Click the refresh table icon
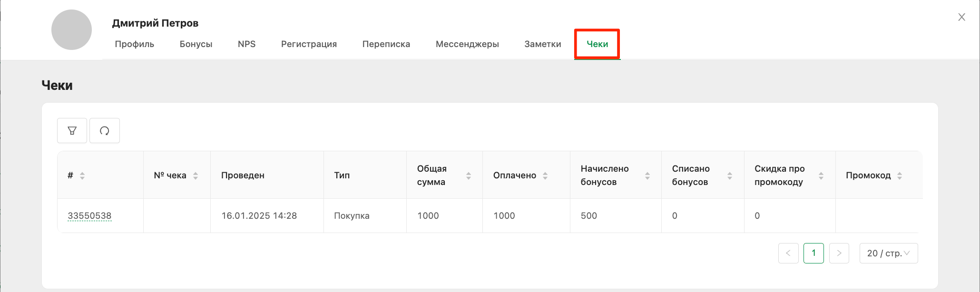The width and height of the screenshot is (980, 292). 105,131
